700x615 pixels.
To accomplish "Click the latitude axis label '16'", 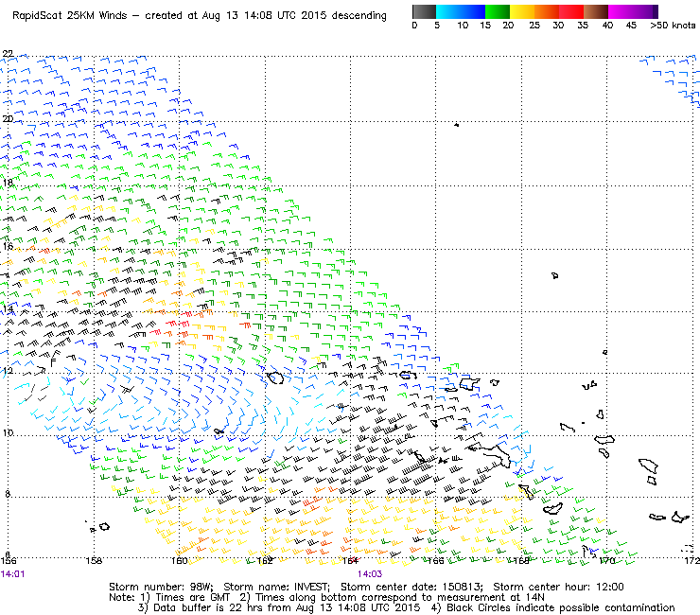I will point(8,246).
